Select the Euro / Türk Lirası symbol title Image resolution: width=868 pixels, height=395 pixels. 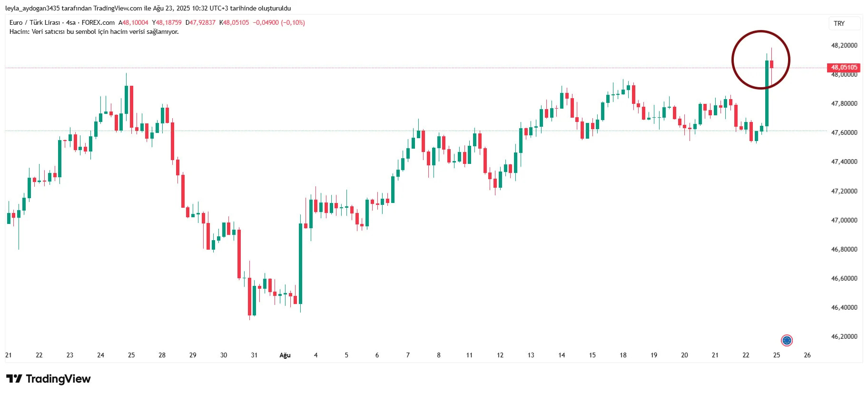pyautogui.click(x=35, y=22)
